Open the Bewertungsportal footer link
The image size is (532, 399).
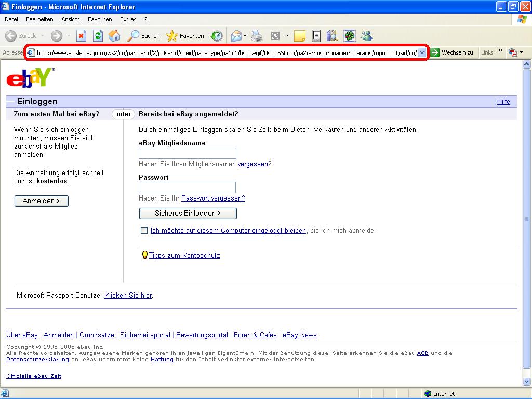coord(202,335)
